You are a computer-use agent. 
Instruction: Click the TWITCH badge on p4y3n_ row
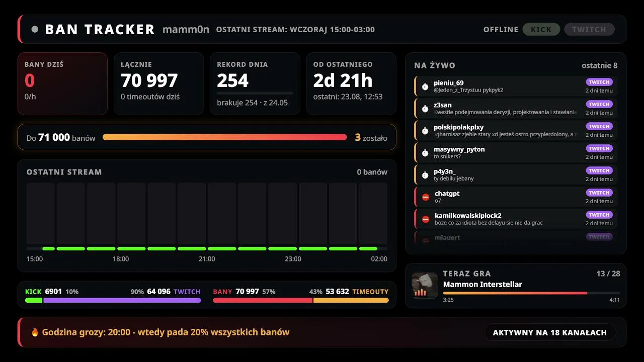599,170
